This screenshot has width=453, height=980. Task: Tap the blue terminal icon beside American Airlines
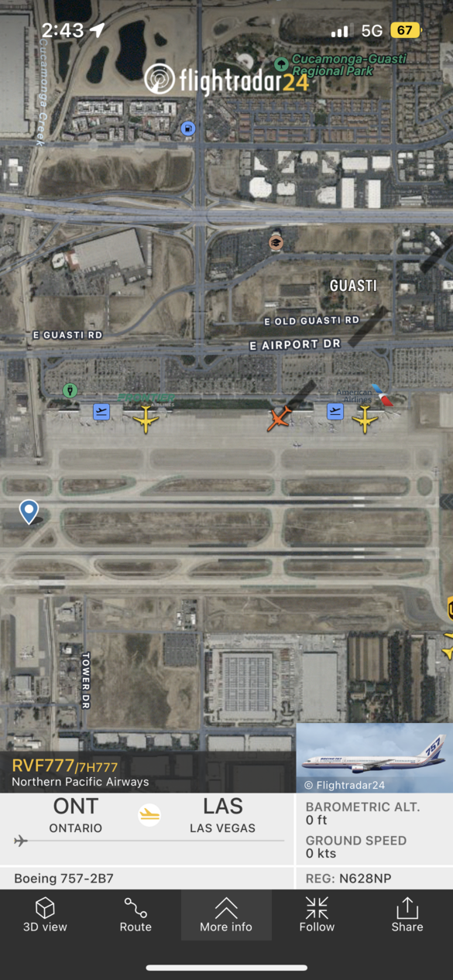pos(335,411)
